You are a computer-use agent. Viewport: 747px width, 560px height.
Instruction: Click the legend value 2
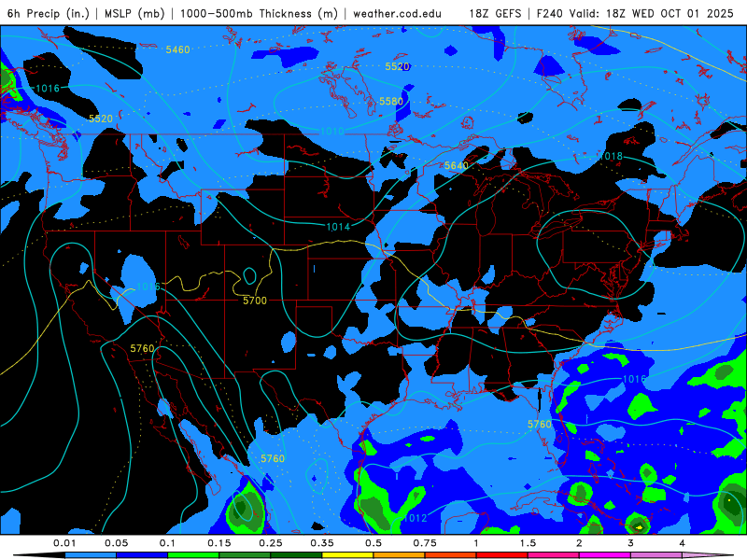click(579, 543)
